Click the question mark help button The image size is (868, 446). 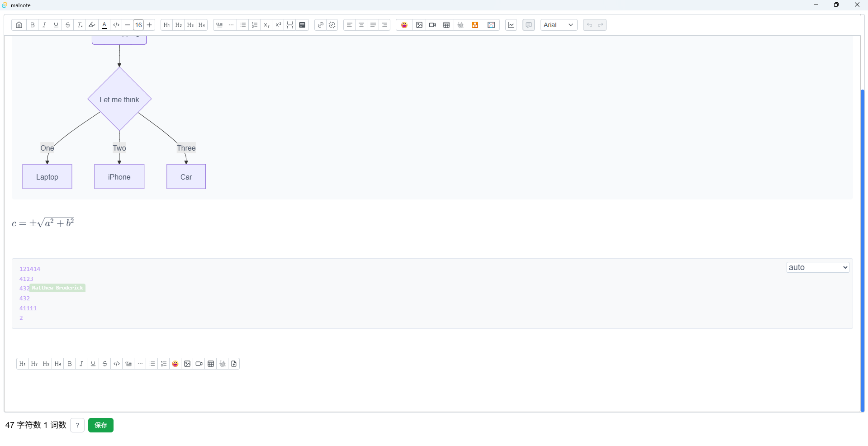click(77, 425)
